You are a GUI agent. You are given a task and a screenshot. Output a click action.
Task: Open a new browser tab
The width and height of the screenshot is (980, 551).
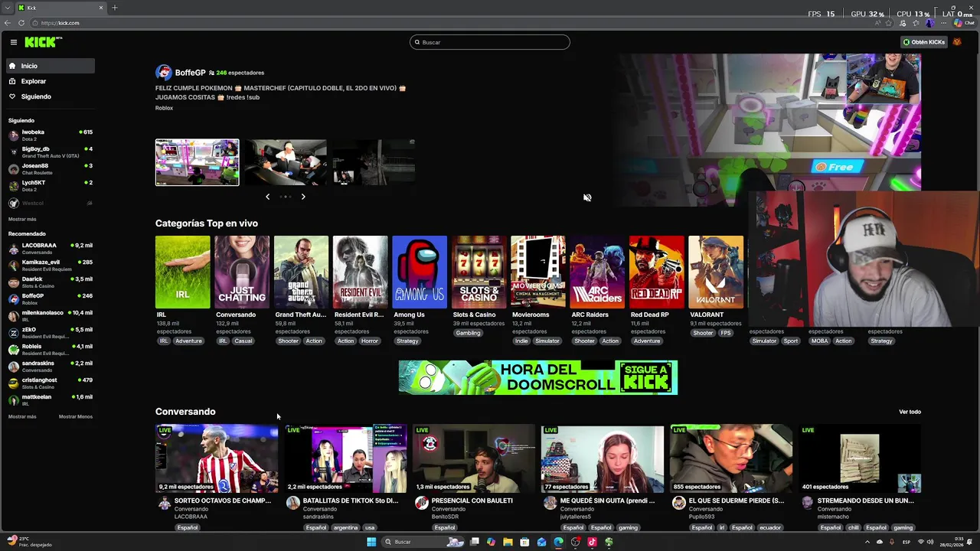114,8
